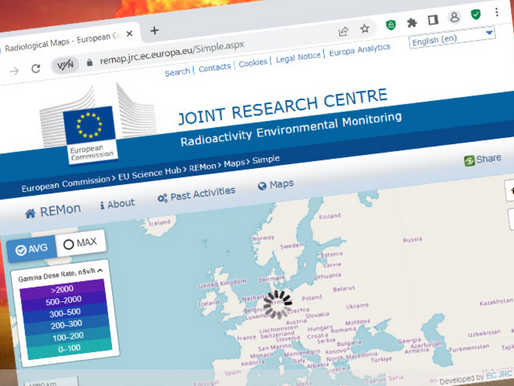514x386 pixels.
Task: Open the About menu item
Action: [x=117, y=204]
